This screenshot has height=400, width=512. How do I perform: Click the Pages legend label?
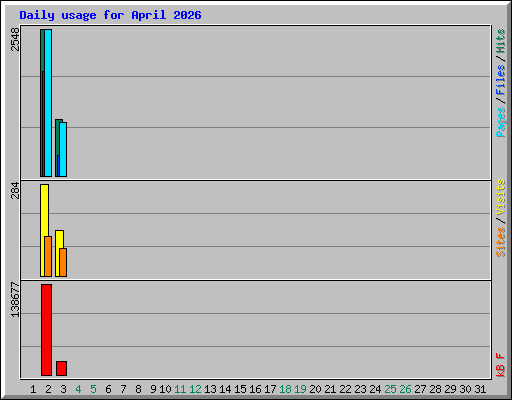pyautogui.click(x=501, y=122)
